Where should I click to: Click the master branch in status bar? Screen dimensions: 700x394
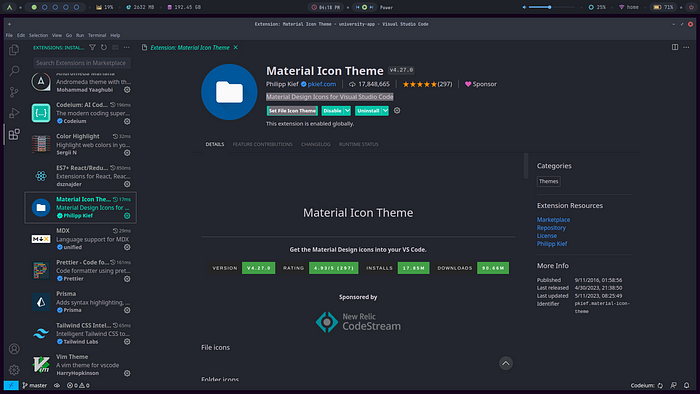coord(34,385)
